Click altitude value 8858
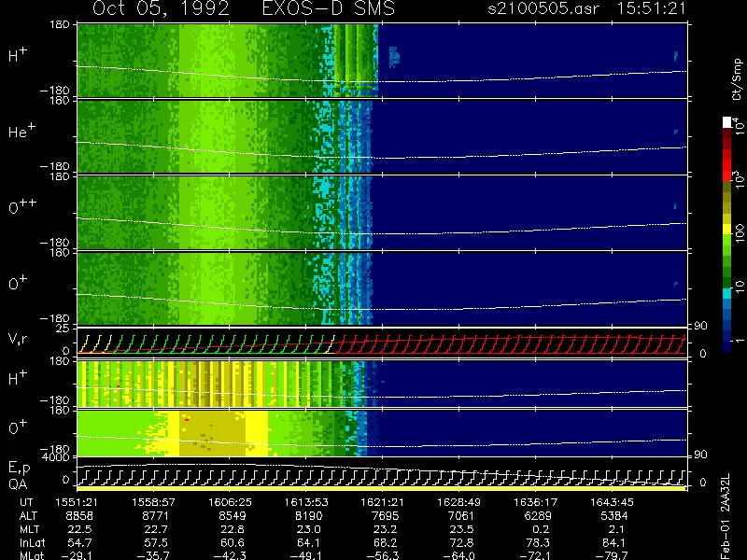 (x=79, y=516)
